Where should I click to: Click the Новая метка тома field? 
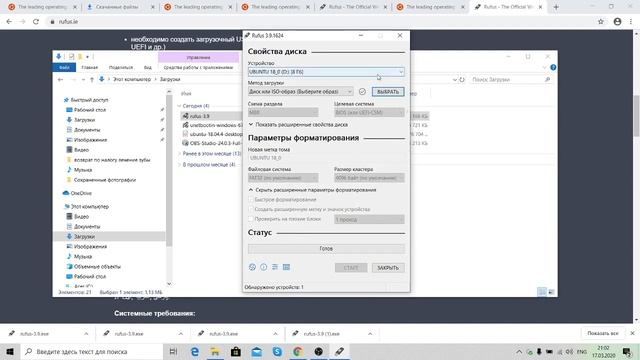point(326,158)
